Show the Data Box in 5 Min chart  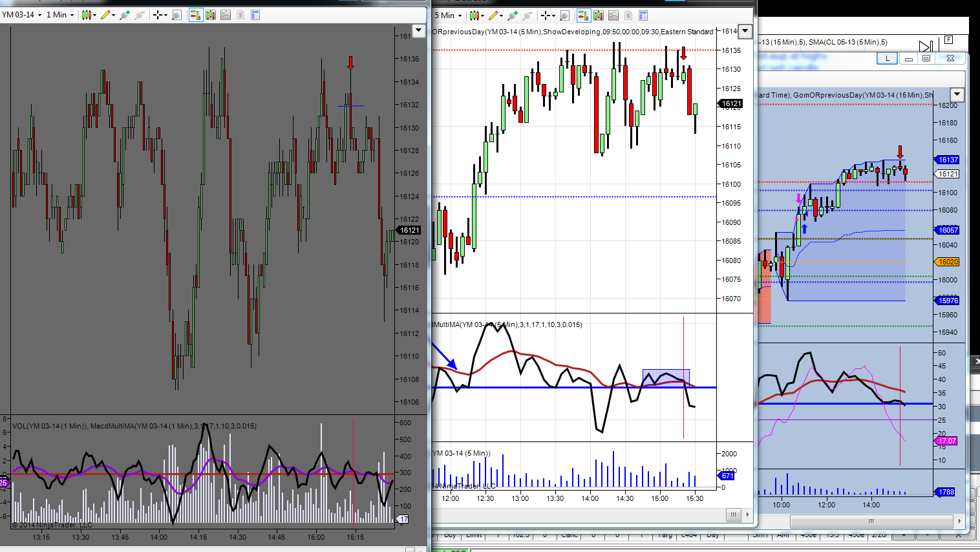[564, 16]
